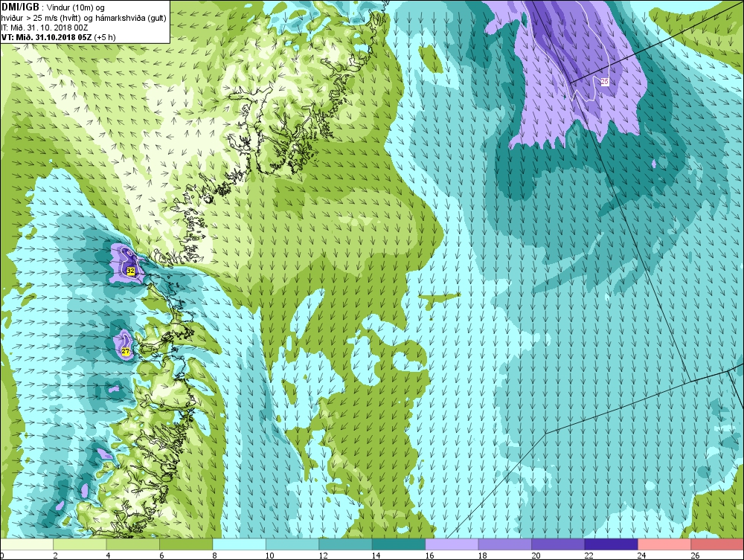
Task: Pick the 10–12 m/s legend swatch
Action: tap(292, 544)
